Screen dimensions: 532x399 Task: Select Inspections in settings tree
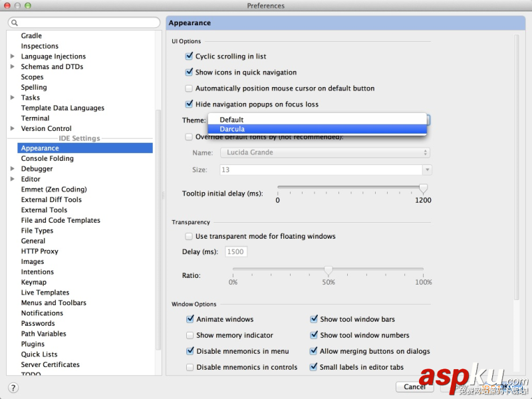pyautogui.click(x=40, y=46)
